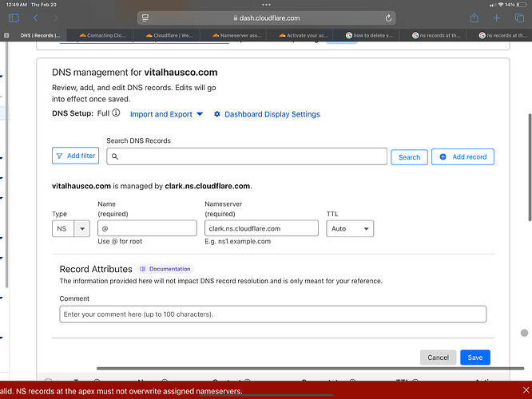Image resolution: width=532 pixels, height=399 pixels.
Task: Open a new tab with plus icon
Action: [x=496, y=18]
